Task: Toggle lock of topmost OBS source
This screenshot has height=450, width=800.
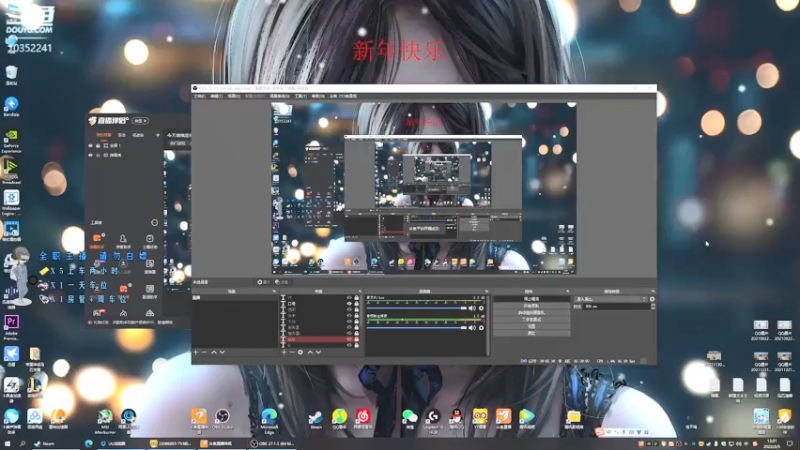Action: click(x=357, y=297)
